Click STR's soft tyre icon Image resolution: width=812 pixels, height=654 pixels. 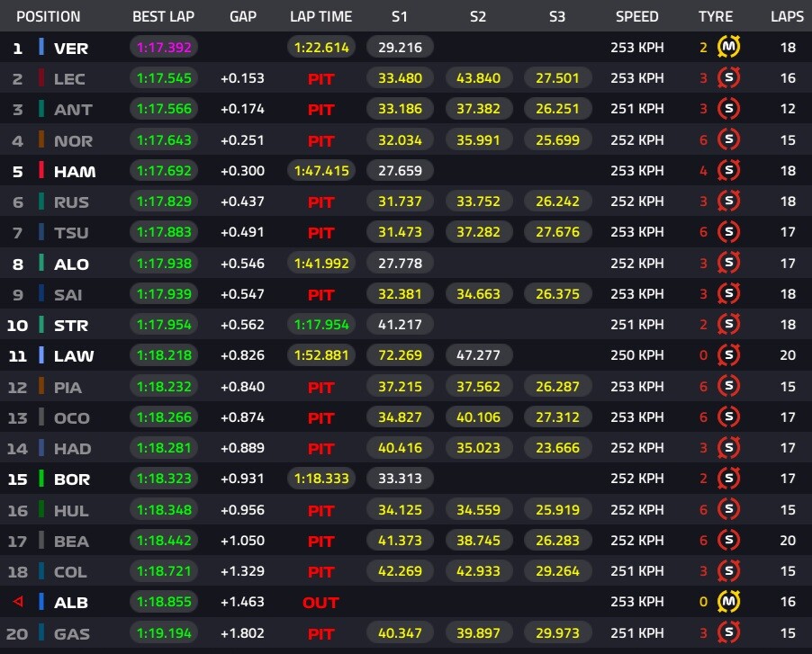click(x=728, y=325)
